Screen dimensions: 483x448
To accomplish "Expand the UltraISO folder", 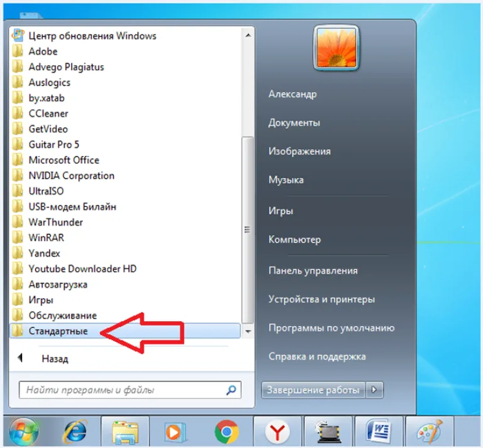I will (x=46, y=191).
